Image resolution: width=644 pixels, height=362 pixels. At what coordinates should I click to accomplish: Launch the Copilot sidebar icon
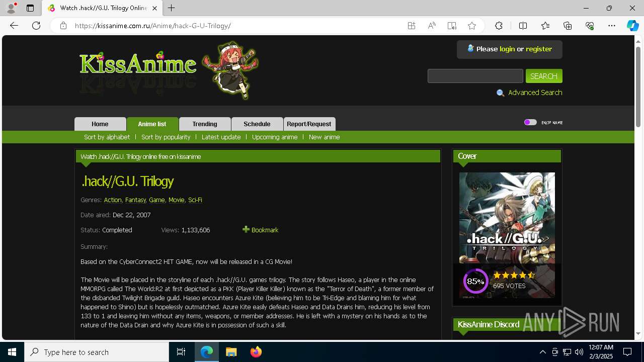click(632, 26)
